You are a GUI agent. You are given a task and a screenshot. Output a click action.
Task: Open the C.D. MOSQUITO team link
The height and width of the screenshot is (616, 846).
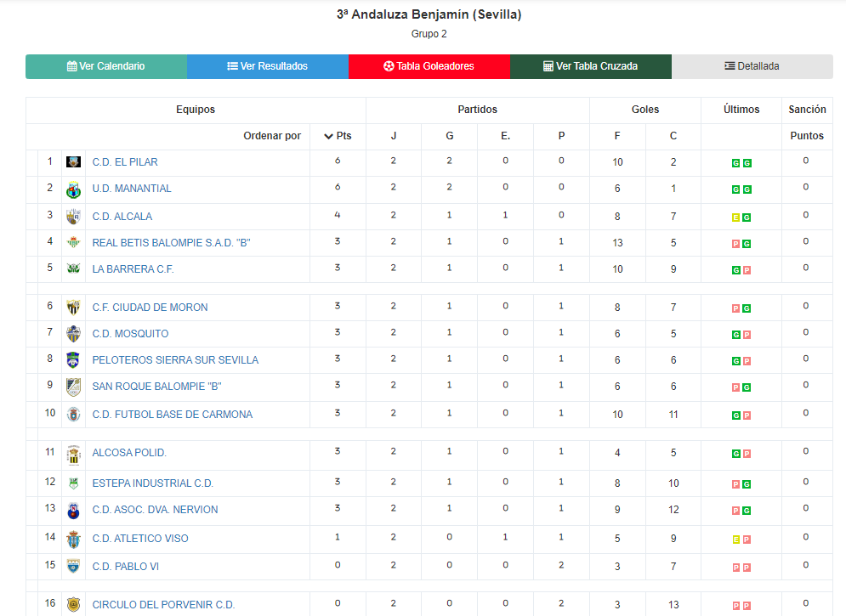coord(131,334)
